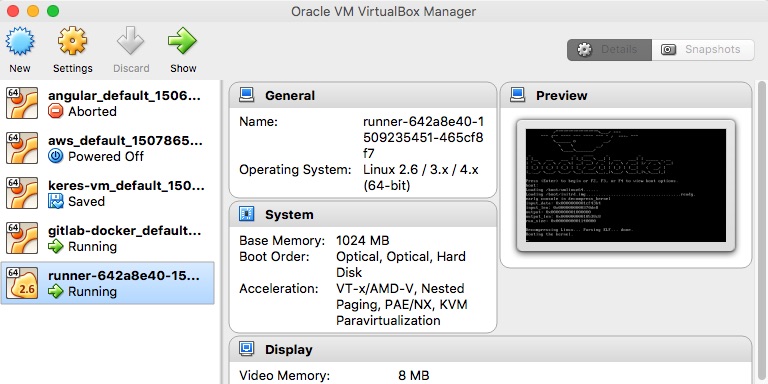Click the Saved state disk icon
Image resolution: width=768 pixels, height=384 pixels.
[56, 201]
